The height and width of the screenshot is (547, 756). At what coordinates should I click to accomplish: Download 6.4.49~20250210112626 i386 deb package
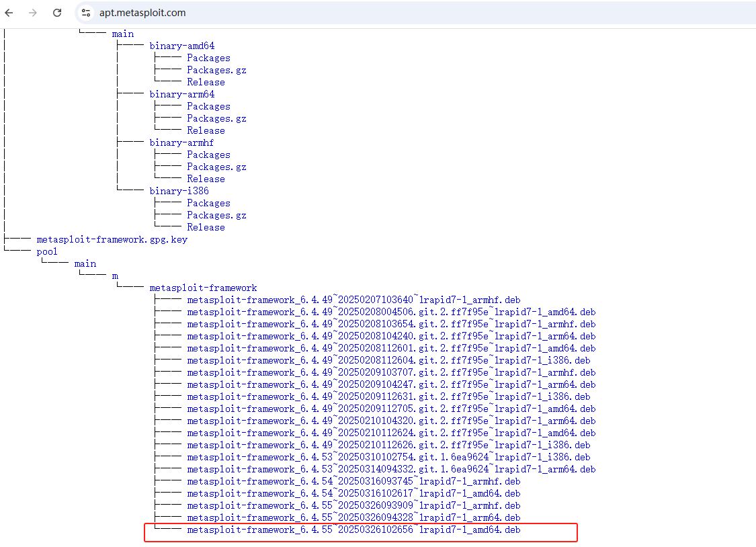pyautogui.click(x=388, y=445)
